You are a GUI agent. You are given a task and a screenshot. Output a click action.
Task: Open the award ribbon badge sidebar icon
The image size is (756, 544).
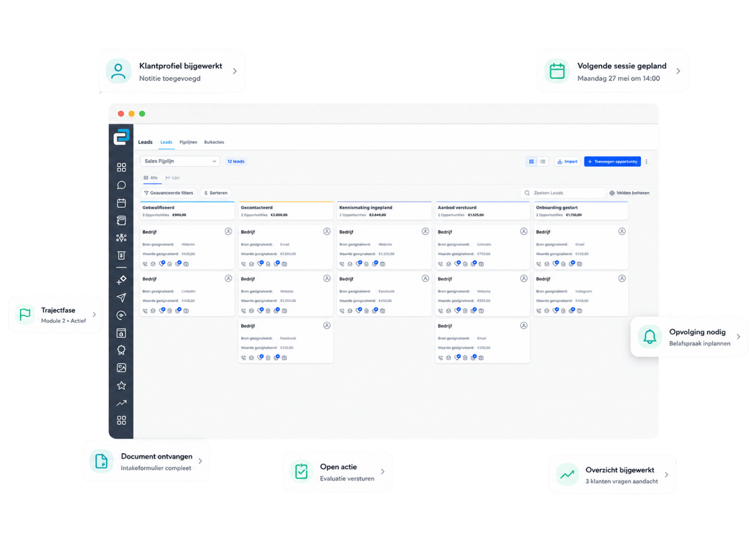click(x=121, y=350)
